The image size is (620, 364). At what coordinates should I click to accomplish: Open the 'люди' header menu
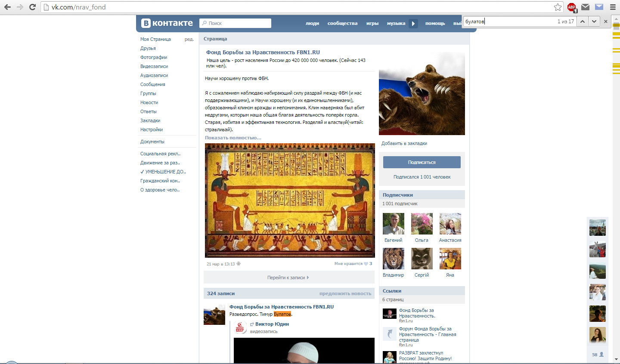[x=312, y=23]
